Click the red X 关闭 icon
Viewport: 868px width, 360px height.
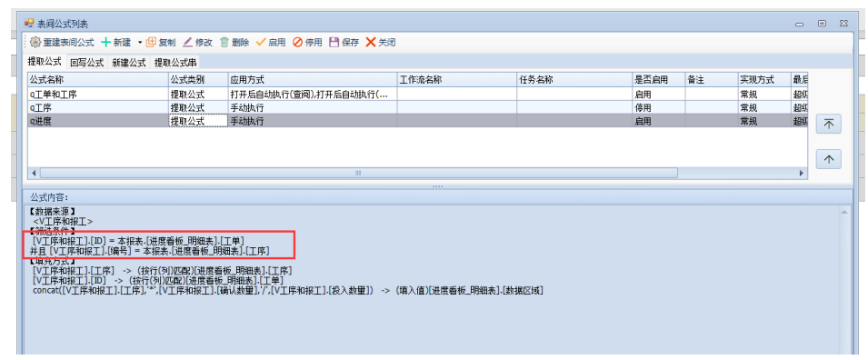tap(371, 42)
